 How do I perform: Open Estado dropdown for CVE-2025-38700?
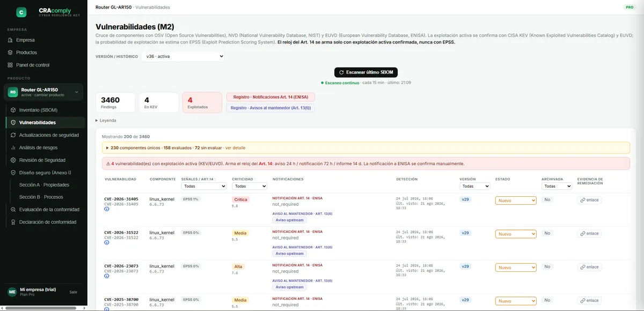coord(516,301)
